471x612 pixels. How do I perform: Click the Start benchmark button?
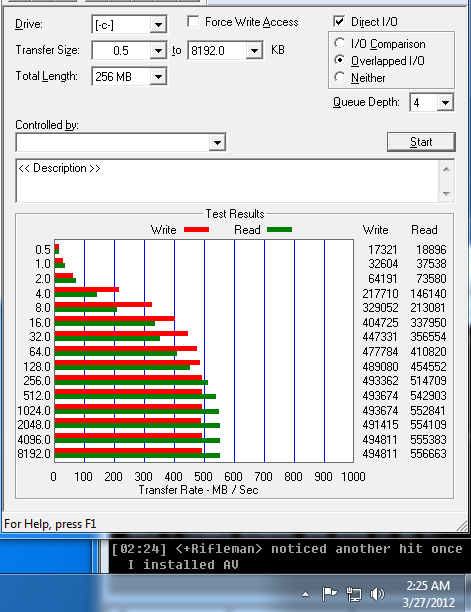(x=421, y=142)
